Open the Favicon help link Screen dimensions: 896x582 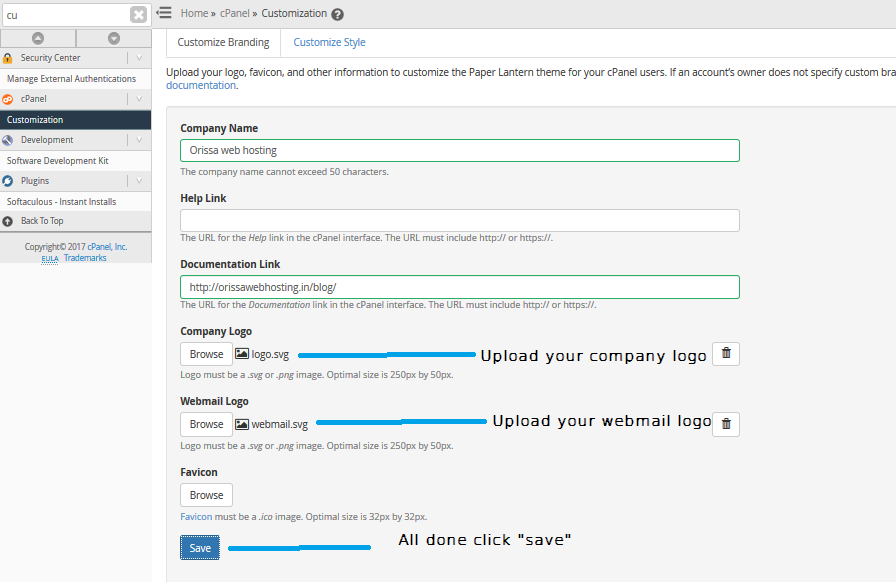click(196, 517)
